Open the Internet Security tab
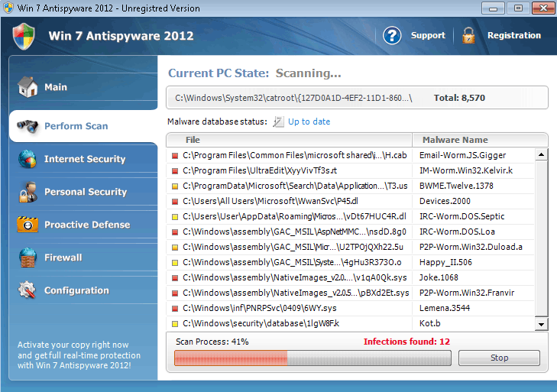This screenshot has width=557, height=392. click(84, 159)
